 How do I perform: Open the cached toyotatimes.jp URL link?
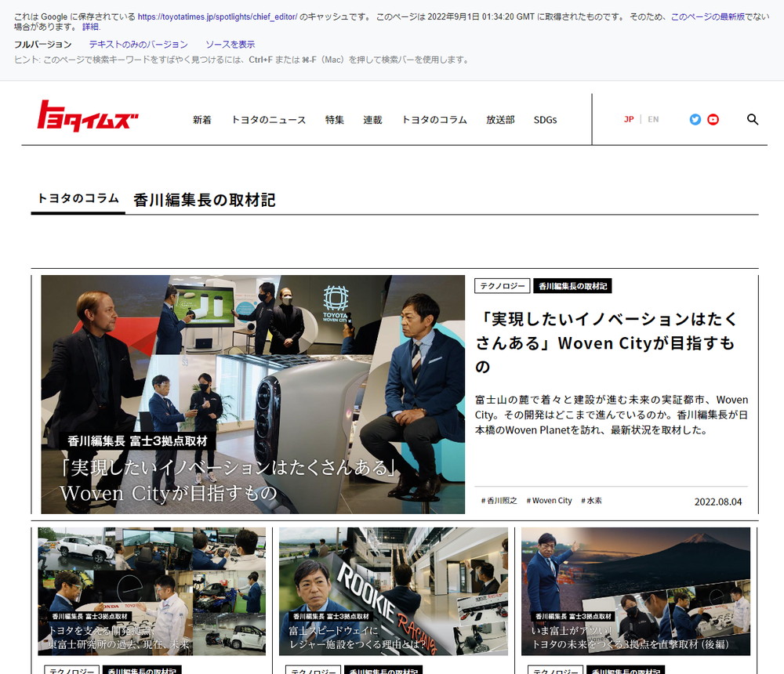[217, 16]
